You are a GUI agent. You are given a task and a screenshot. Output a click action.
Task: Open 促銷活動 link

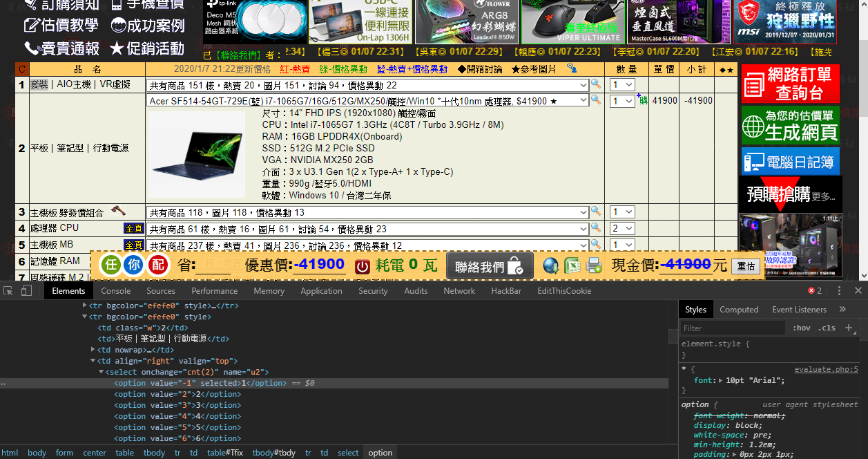pos(147,48)
